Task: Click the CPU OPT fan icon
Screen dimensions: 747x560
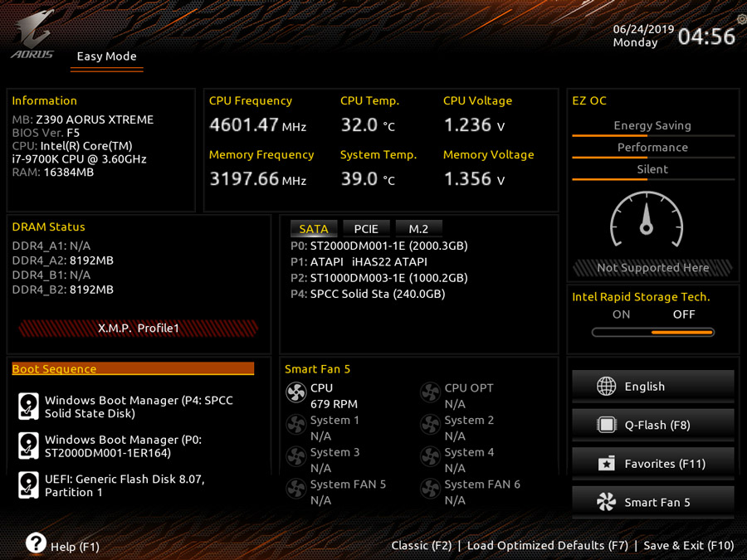Action: point(430,392)
